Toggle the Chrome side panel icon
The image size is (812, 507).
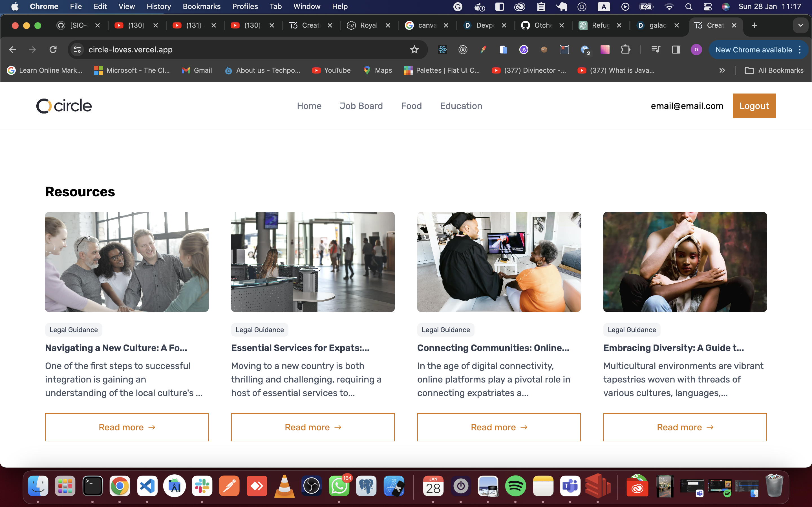[676, 50]
